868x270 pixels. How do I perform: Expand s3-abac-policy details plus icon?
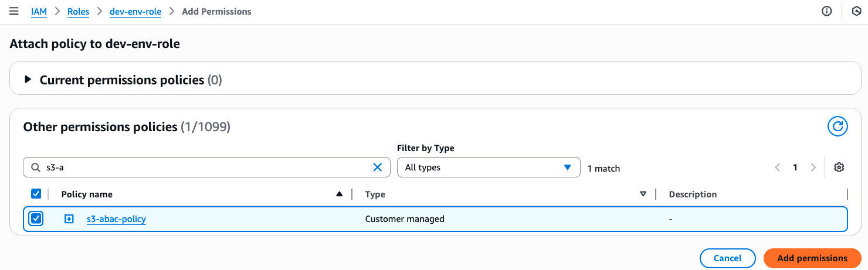pyautogui.click(x=69, y=219)
